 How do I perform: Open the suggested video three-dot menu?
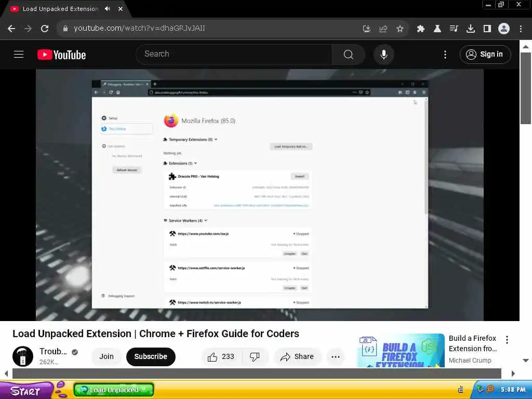click(x=507, y=340)
